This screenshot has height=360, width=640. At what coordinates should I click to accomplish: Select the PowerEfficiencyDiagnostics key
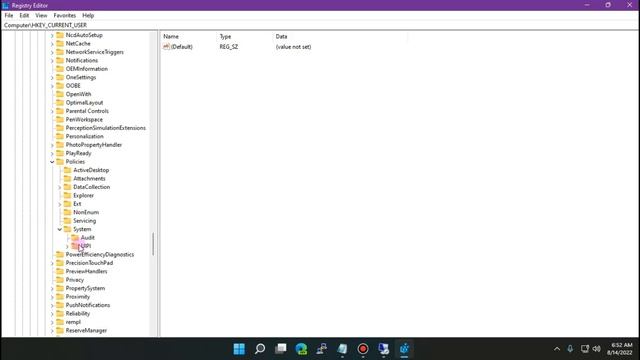pos(100,254)
